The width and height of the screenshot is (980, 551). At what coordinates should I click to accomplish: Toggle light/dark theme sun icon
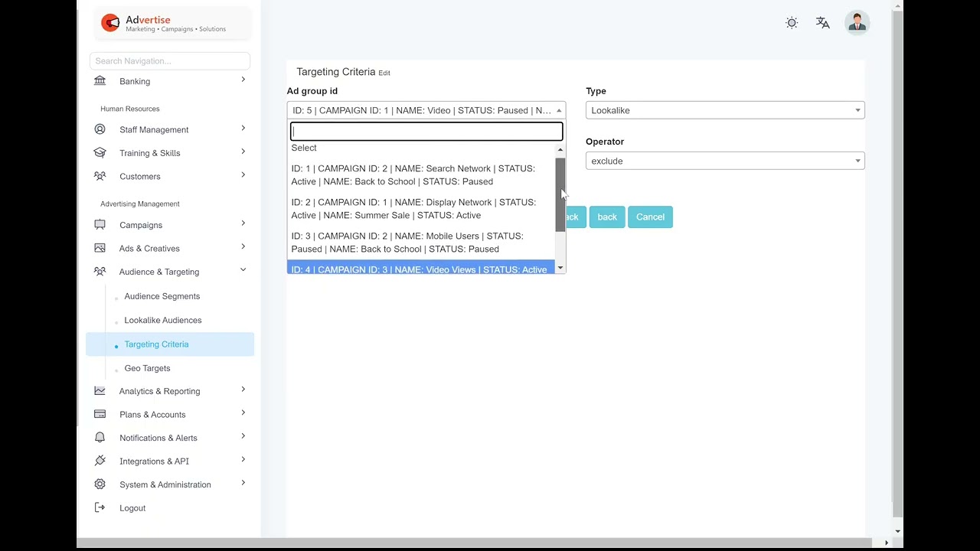(x=792, y=23)
